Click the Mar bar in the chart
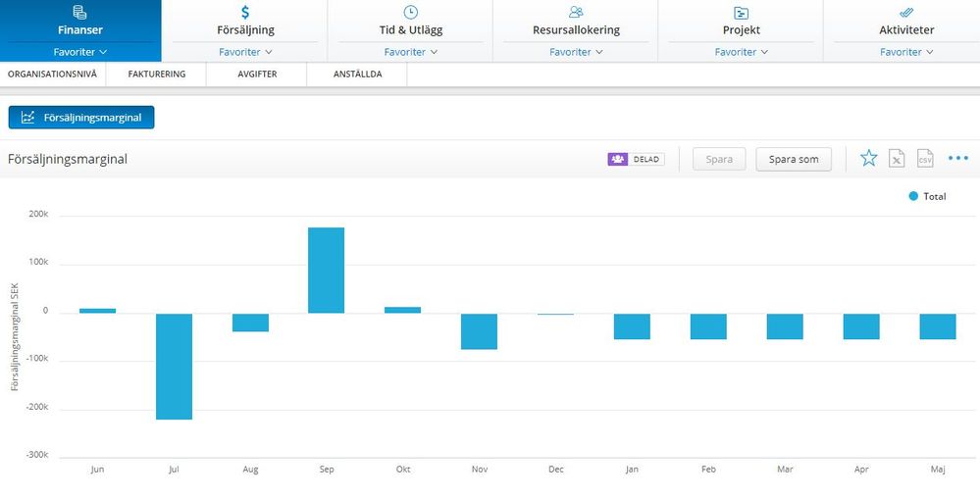The height and width of the screenshot is (496, 980). coord(785,326)
